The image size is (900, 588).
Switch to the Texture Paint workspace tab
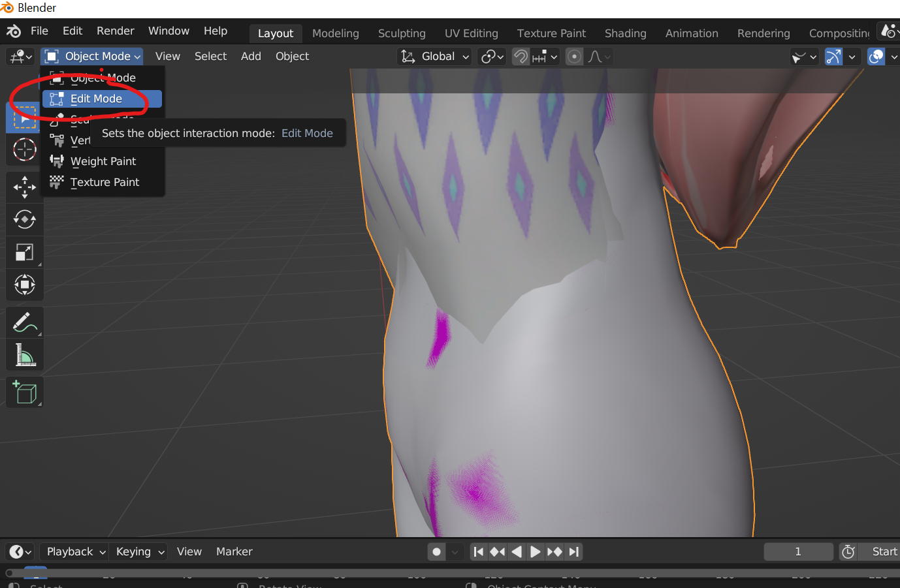[551, 33]
